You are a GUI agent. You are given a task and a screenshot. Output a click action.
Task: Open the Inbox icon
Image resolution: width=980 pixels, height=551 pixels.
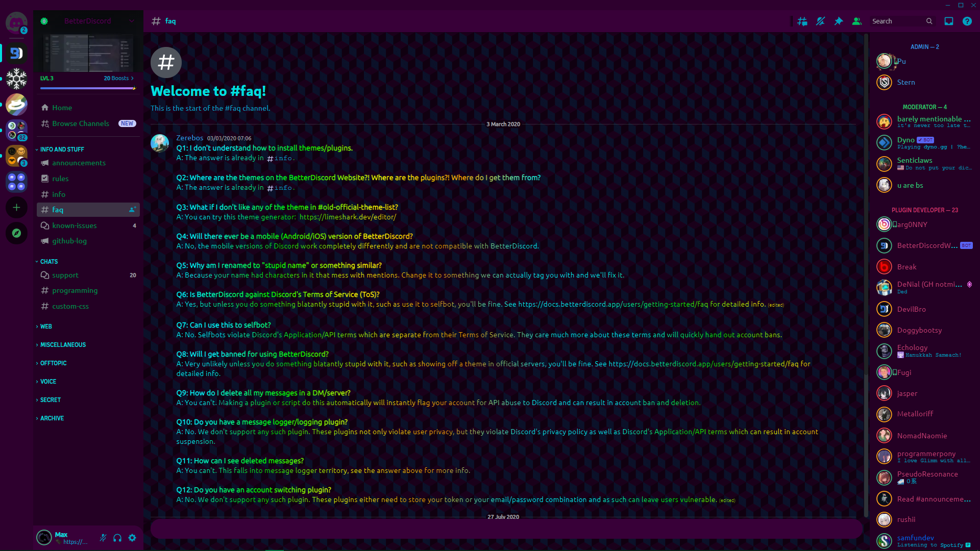point(949,21)
